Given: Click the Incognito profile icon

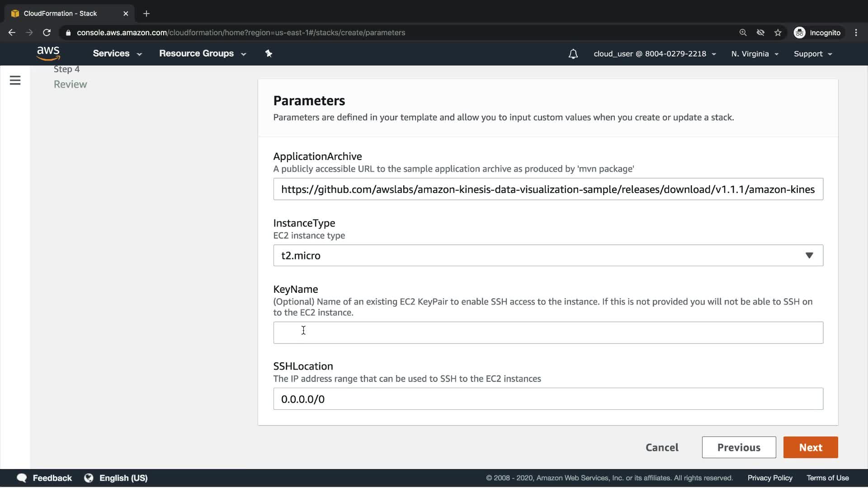Looking at the screenshot, I should pos(799,33).
